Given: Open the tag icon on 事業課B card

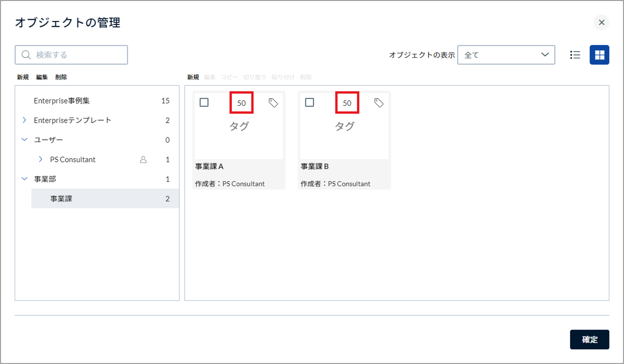Looking at the screenshot, I should (x=379, y=103).
